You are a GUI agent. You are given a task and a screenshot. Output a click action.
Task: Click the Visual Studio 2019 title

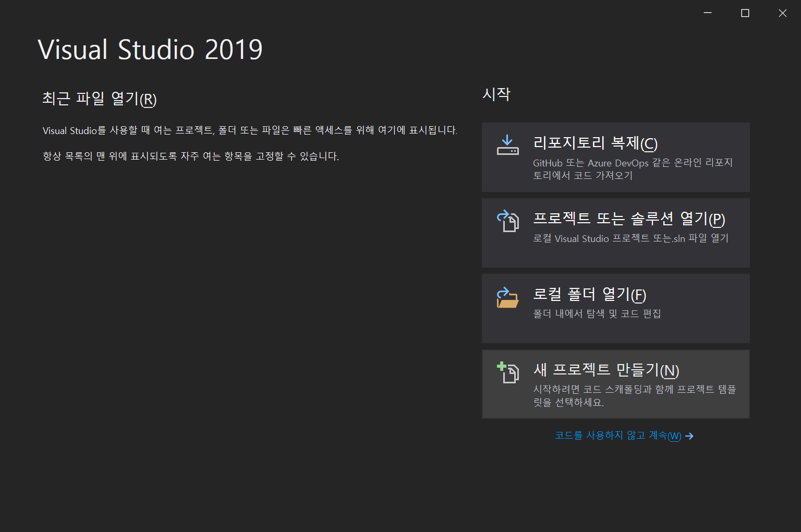[150, 50]
